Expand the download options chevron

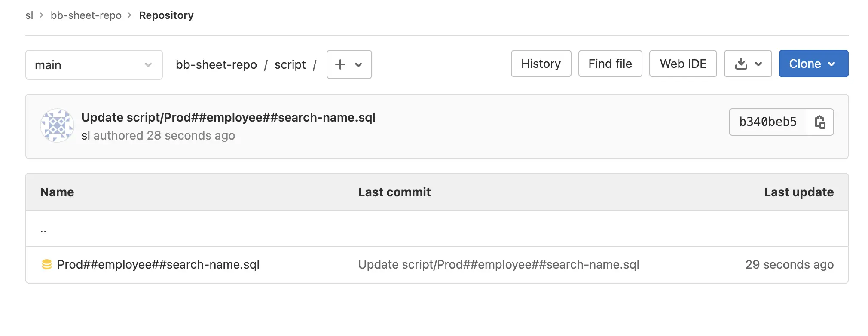coord(758,64)
